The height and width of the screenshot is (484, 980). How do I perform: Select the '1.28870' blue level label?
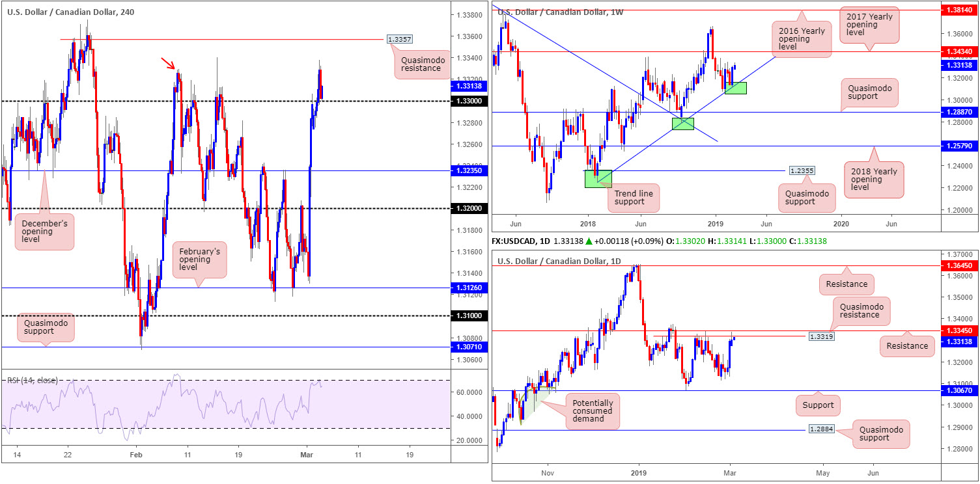click(960, 113)
